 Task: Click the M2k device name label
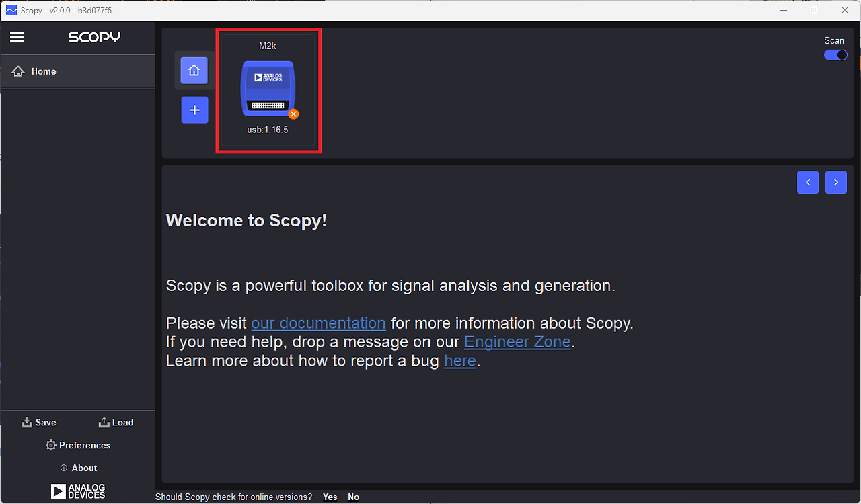coord(268,46)
